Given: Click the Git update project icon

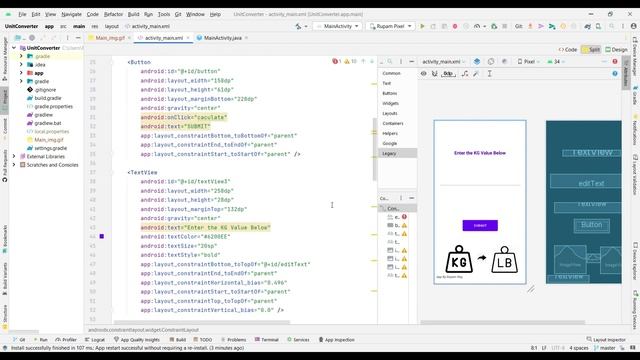Looking at the screenshot, I should pyautogui.click(x=530, y=26).
